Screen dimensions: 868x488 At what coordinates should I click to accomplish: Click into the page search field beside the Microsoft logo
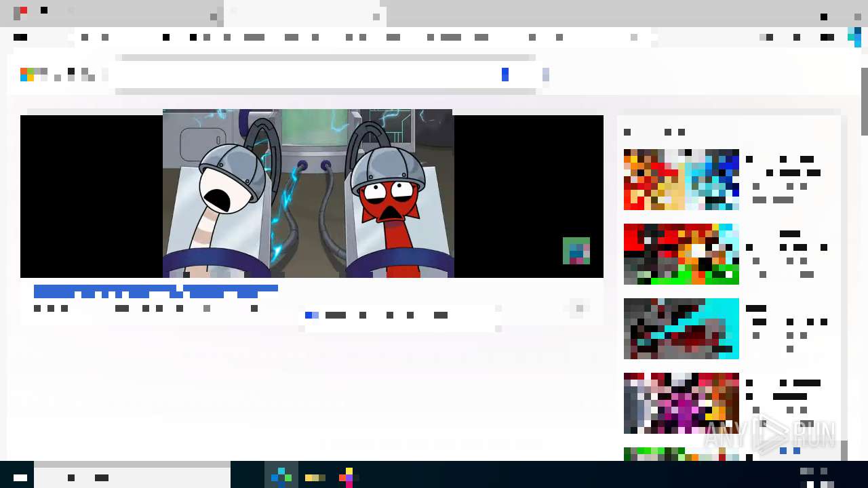point(325,75)
